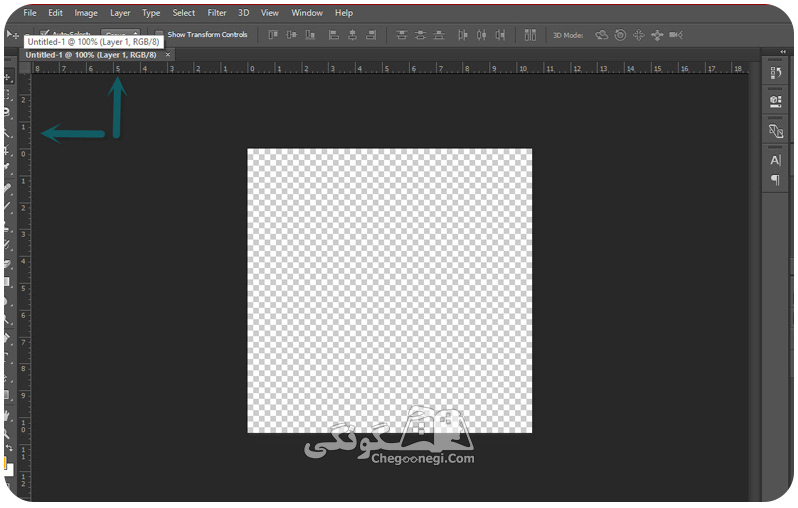
Task: Open the Filter menu
Action: click(x=217, y=13)
